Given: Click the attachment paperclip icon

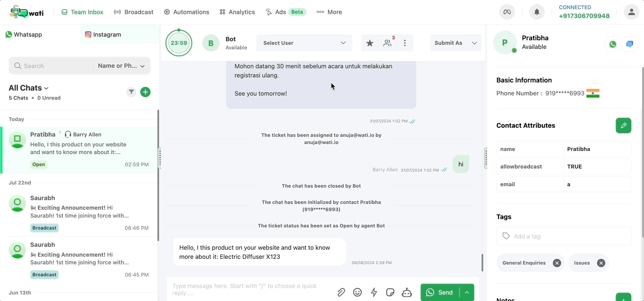Looking at the screenshot, I should coord(341,292).
